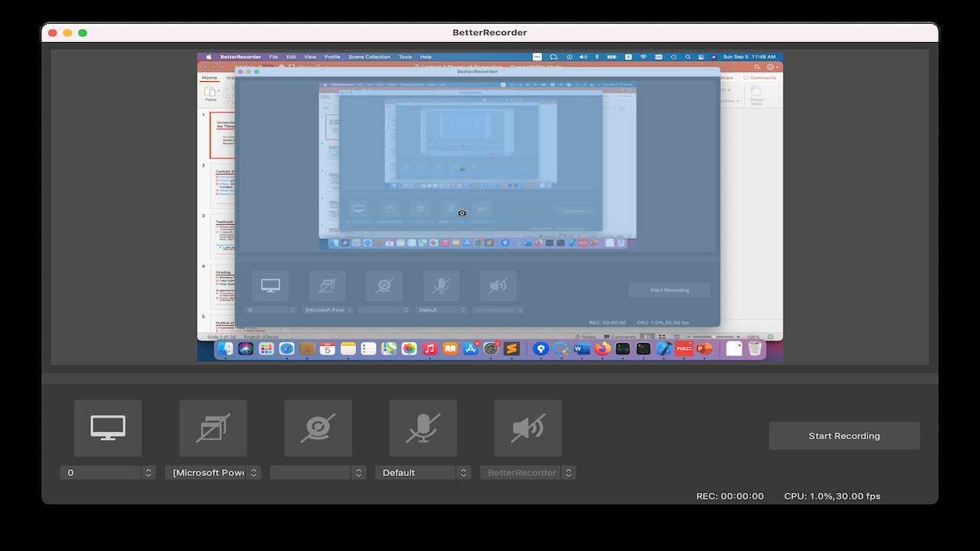The height and width of the screenshot is (551, 980).
Task: Click the Start Recording button
Action: click(843, 435)
